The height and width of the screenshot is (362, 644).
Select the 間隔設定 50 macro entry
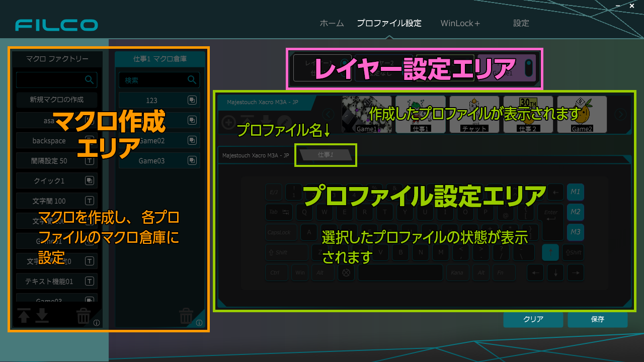click(x=56, y=160)
